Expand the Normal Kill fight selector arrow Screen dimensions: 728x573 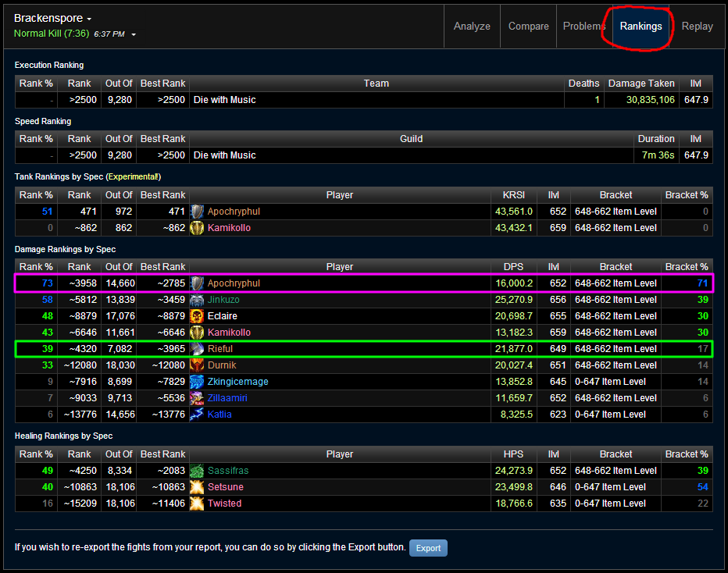coord(134,34)
